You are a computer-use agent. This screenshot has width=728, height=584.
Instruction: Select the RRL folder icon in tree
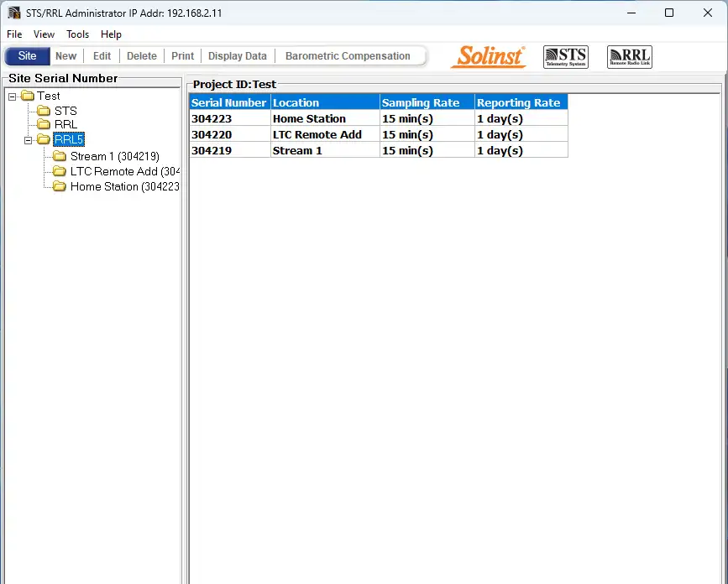tap(44, 125)
